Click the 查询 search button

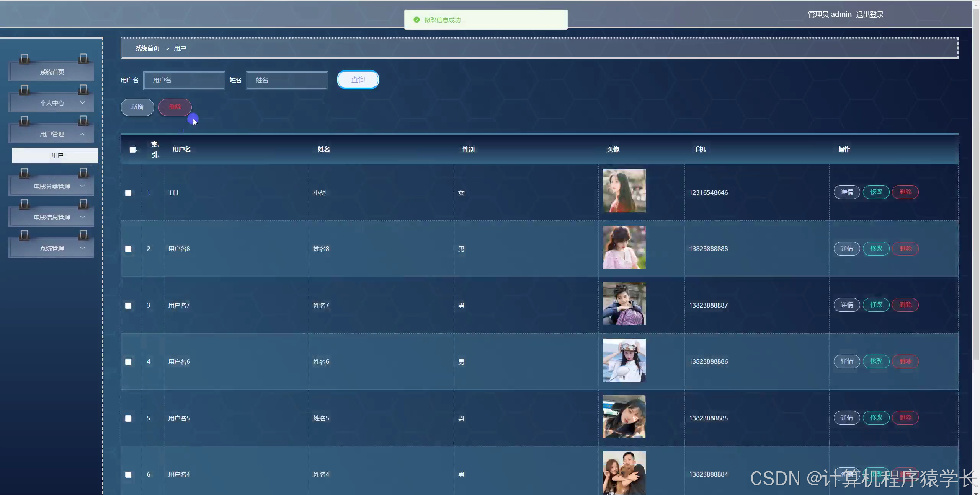pyautogui.click(x=358, y=80)
